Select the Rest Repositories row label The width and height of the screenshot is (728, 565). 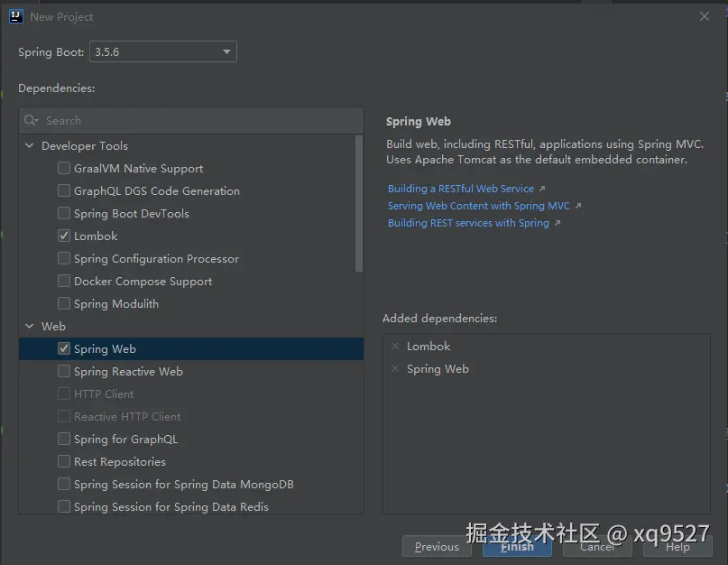tap(120, 462)
